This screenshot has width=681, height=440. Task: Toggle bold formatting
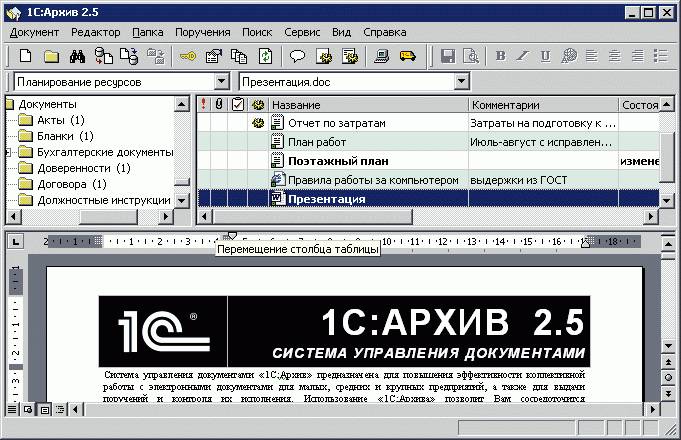(500, 56)
